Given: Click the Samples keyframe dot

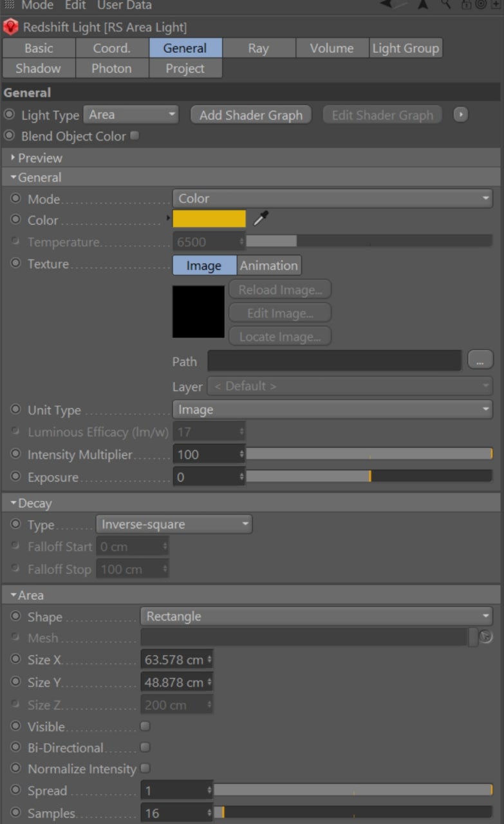Looking at the screenshot, I should click(15, 812).
